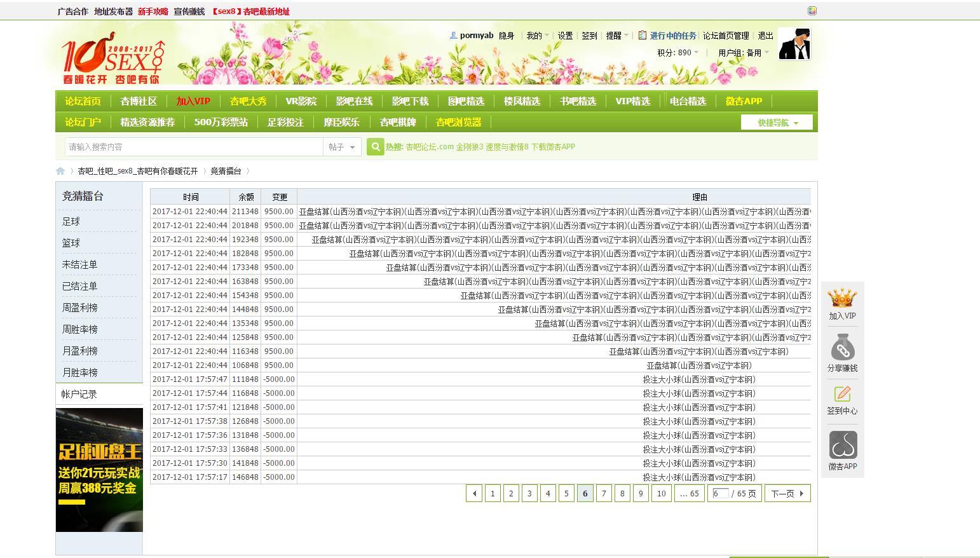Open 论坛门户 in the second nav row

[83, 122]
